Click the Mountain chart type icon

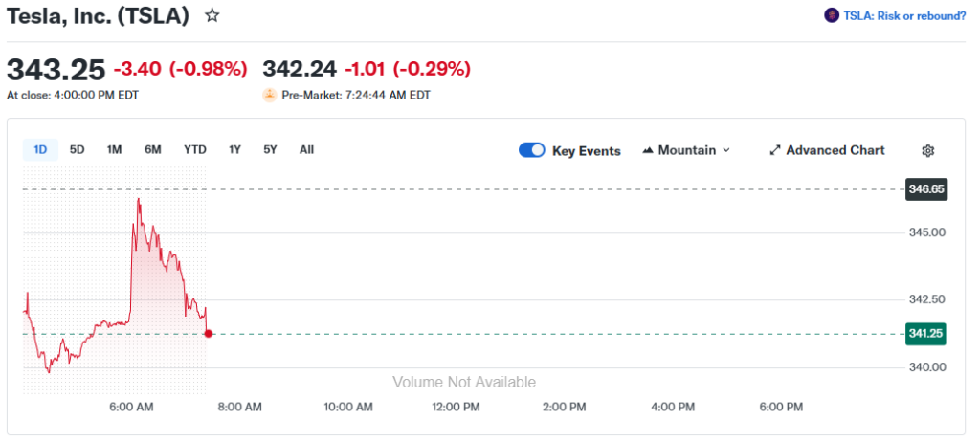(648, 150)
